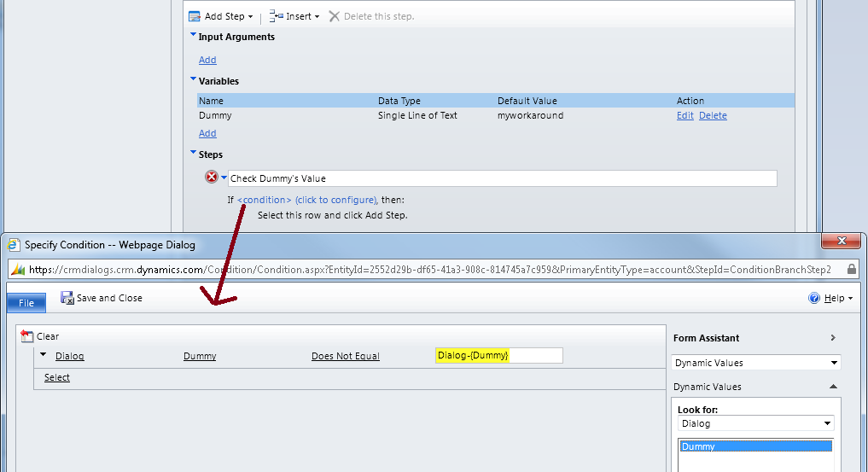This screenshot has height=472, width=868.
Task: Open the Form Assistant Dynamic Values dropdown
Action: tap(834, 363)
